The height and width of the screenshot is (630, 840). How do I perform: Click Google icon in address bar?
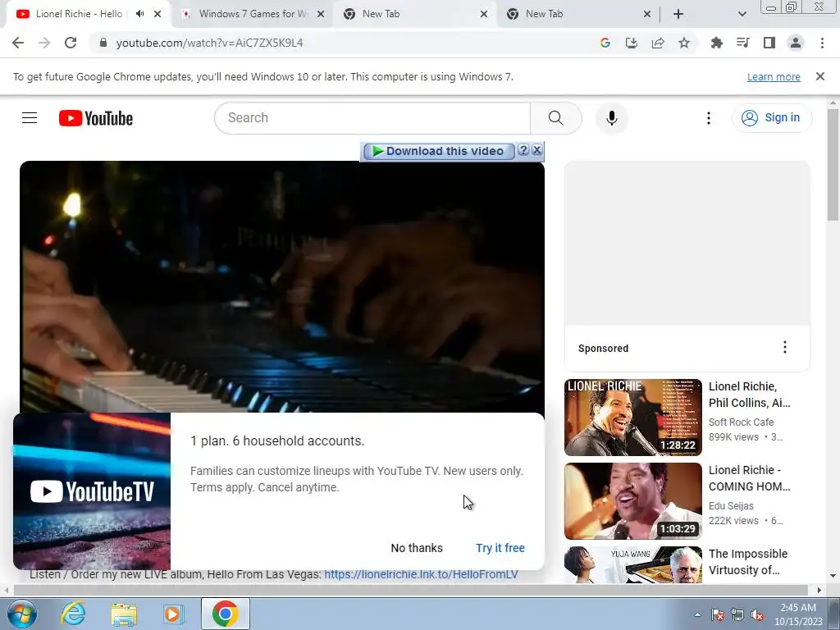point(605,43)
